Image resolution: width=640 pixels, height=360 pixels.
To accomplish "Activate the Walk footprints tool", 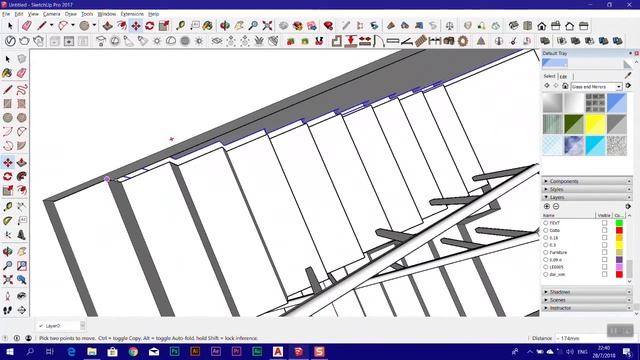I will click(x=7, y=311).
